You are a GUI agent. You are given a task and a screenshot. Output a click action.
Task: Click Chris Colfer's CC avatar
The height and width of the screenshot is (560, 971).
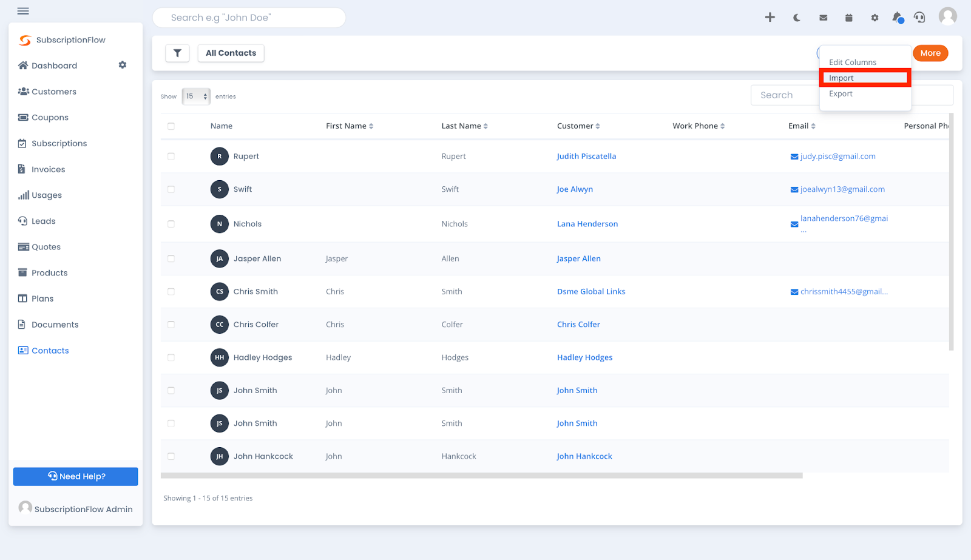tap(220, 325)
